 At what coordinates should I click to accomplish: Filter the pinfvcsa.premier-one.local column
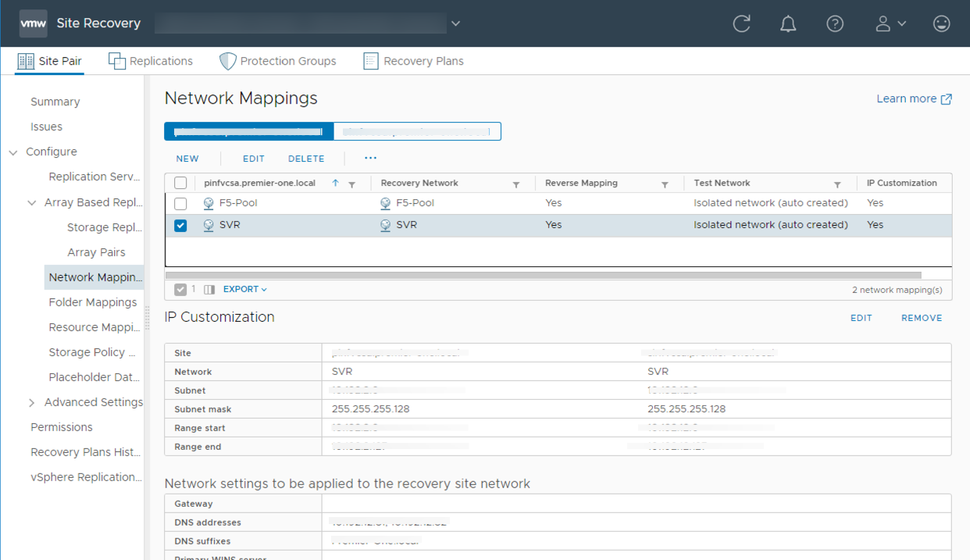coord(352,184)
